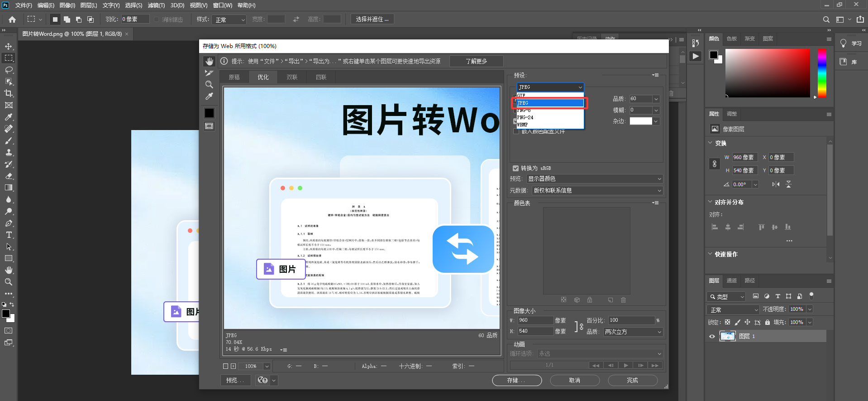Select the Crop tool

click(x=9, y=93)
